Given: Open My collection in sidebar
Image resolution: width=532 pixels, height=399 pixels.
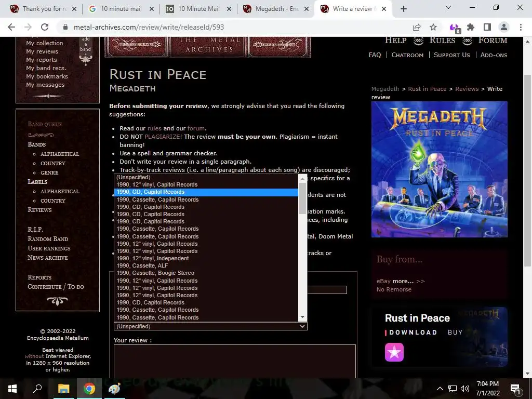Looking at the screenshot, I should pos(45,43).
